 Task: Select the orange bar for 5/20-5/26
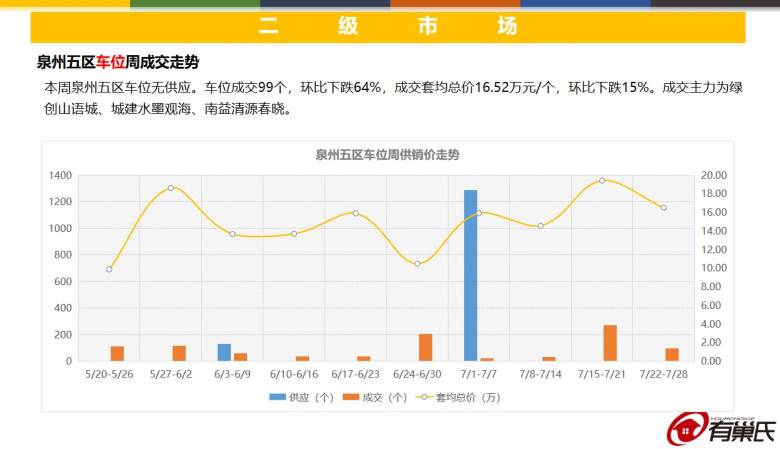pyautogui.click(x=117, y=353)
